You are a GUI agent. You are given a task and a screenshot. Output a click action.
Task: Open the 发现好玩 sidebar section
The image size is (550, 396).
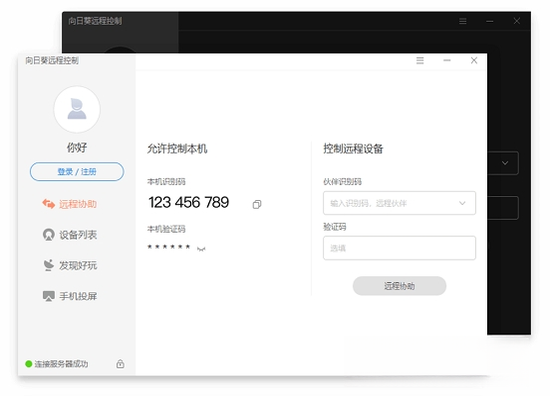tap(70, 265)
